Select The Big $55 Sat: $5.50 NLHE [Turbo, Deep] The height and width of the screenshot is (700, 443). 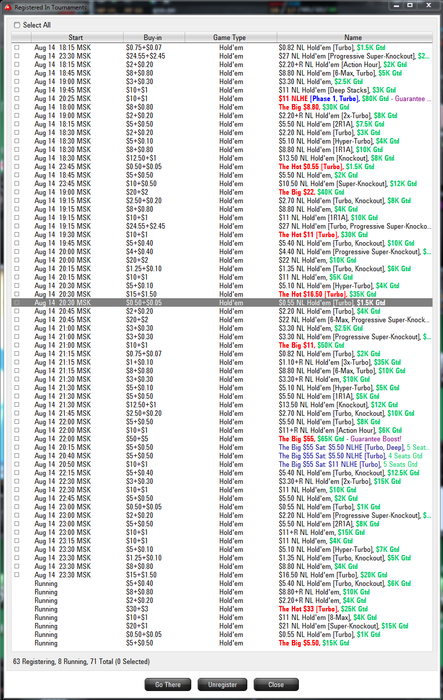coord(222,447)
